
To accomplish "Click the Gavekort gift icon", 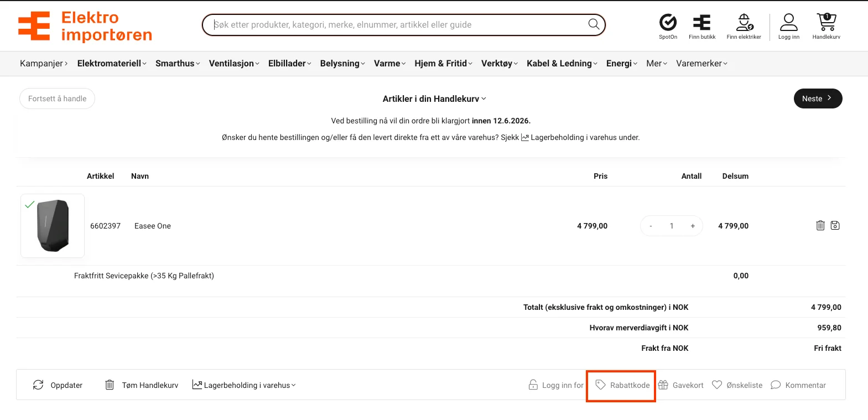I will pos(663,385).
